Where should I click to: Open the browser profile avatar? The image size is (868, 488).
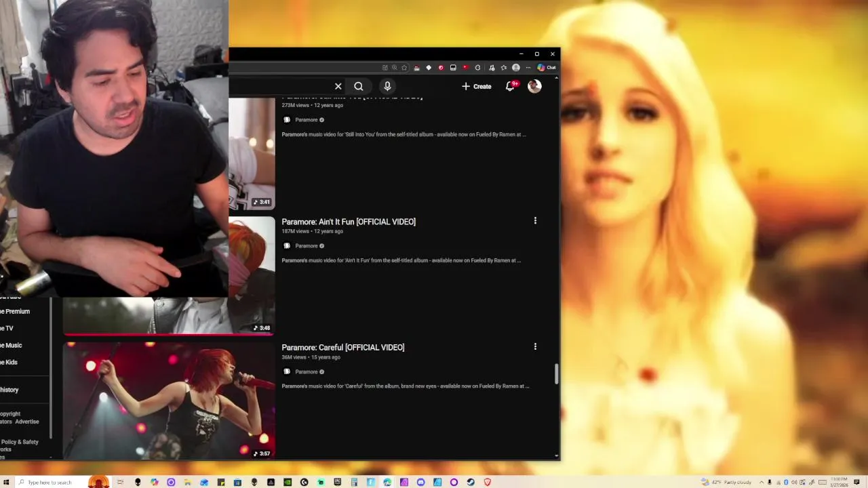515,68
